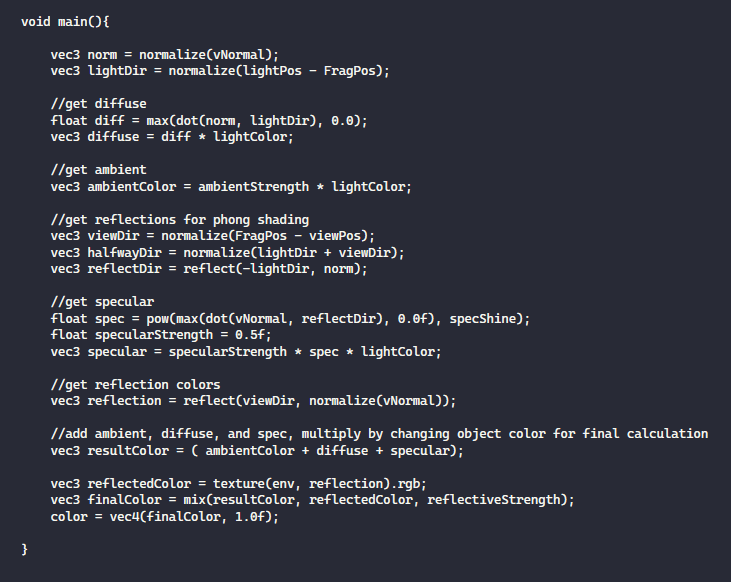Viewport: 731px width, 582px height.
Task: Click the texture(env, reflection) line
Action: [239, 484]
